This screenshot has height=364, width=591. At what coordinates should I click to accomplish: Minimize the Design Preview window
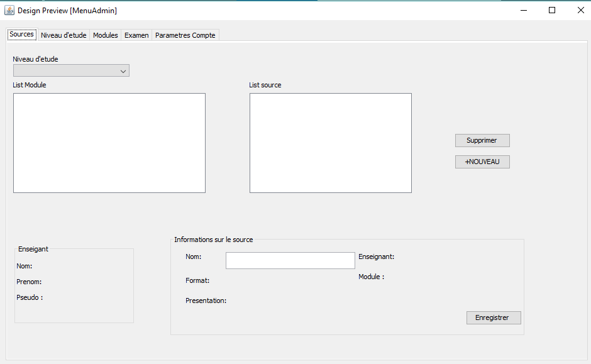point(524,10)
